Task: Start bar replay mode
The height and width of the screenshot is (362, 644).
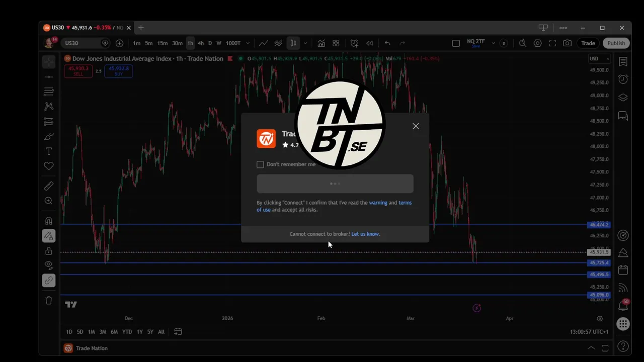Action: 370,43
